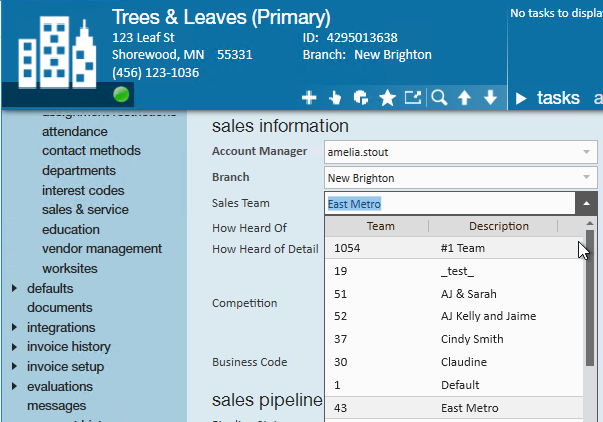Screen dimensions: 603x422
Task: Click the down arrow icon in toolbar
Action: click(490, 97)
